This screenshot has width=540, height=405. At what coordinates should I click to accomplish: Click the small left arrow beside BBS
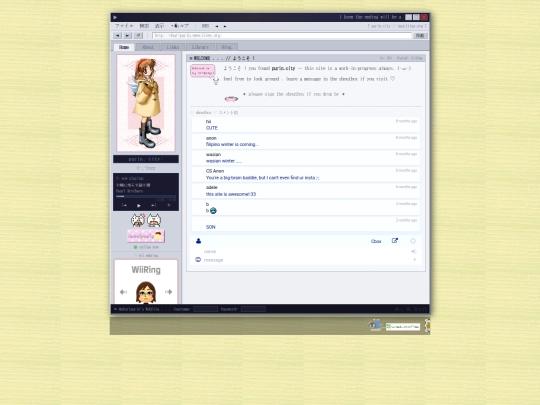point(217,26)
